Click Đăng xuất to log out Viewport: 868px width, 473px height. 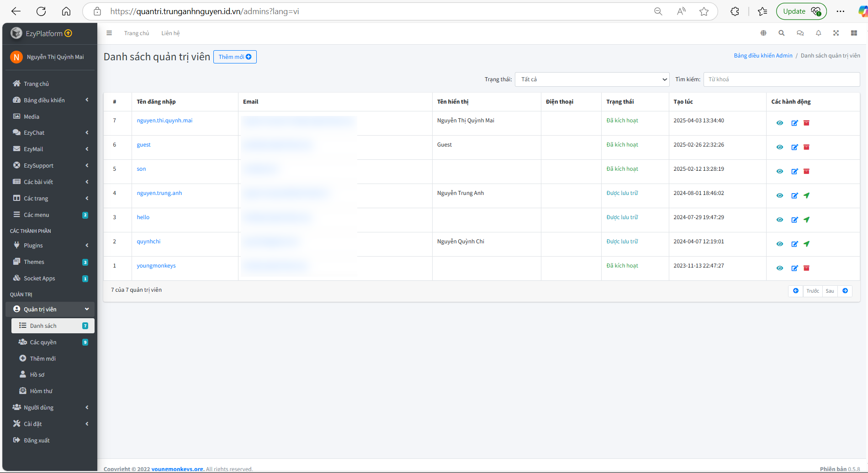(x=50, y=441)
